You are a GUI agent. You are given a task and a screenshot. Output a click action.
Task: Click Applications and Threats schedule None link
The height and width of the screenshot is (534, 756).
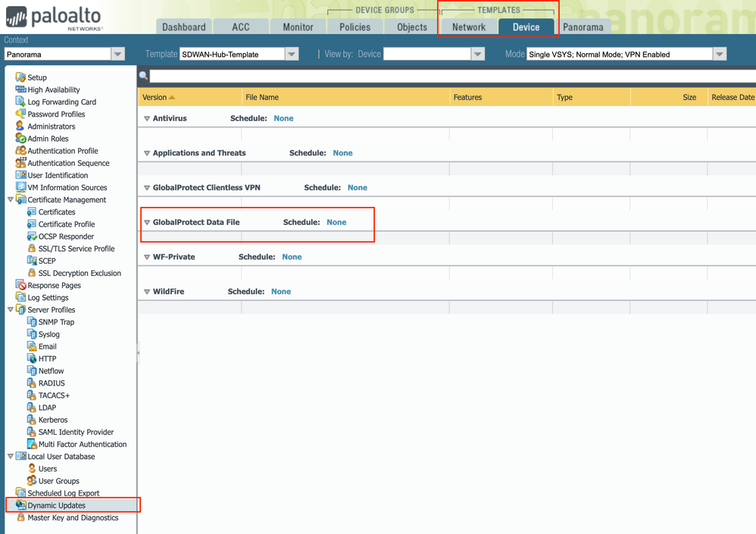[x=342, y=153]
